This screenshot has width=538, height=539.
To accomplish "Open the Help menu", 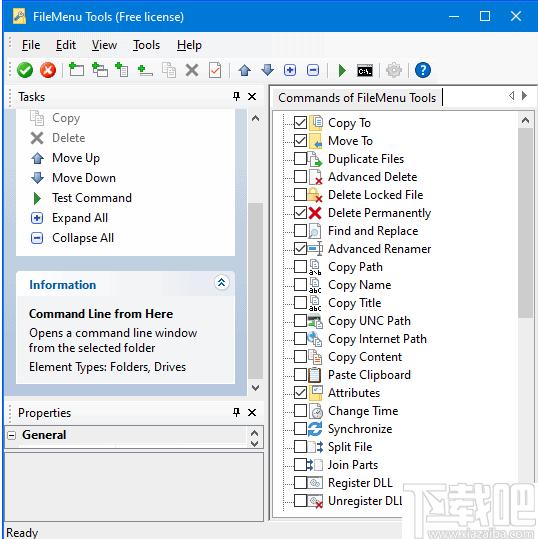I will [x=189, y=45].
